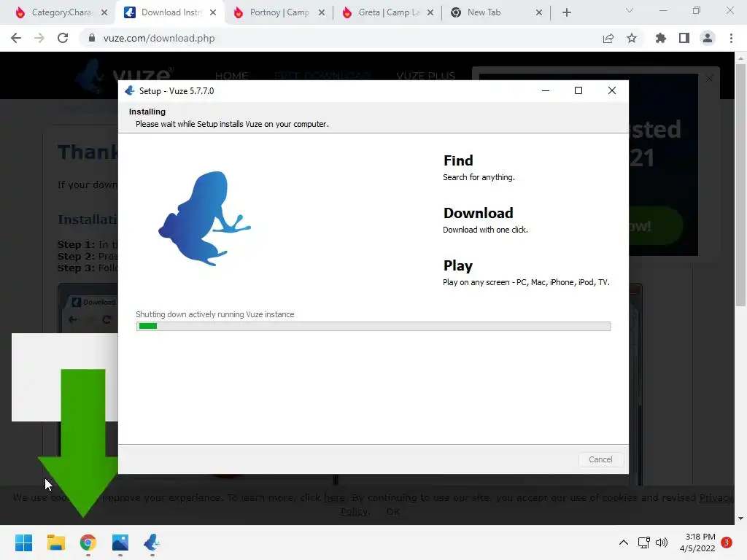Open network settings from the tray
747x560 pixels.
coord(644,542)
